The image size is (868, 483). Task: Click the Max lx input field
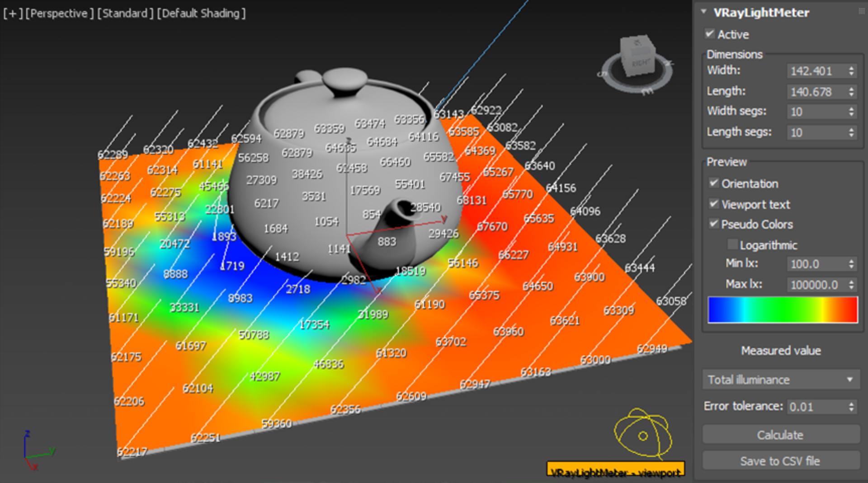coord(816,285)
